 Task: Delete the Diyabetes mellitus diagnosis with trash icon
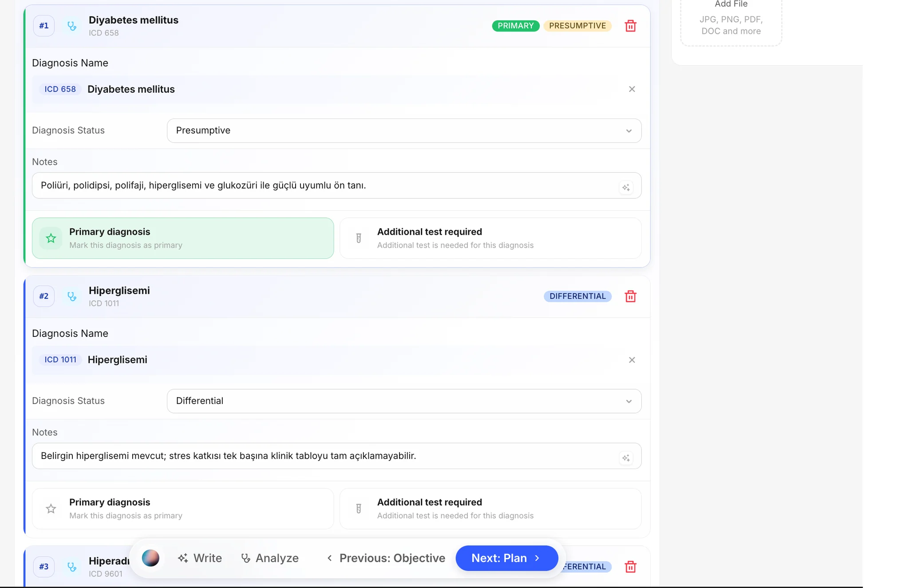630,26
